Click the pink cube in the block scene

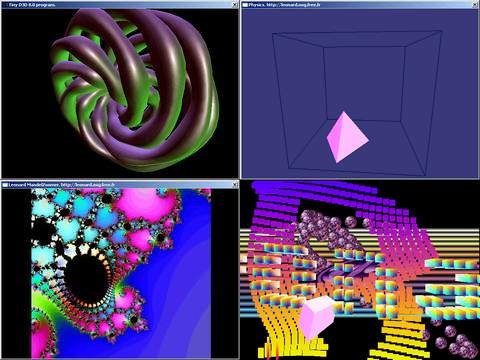pos(316,318)
